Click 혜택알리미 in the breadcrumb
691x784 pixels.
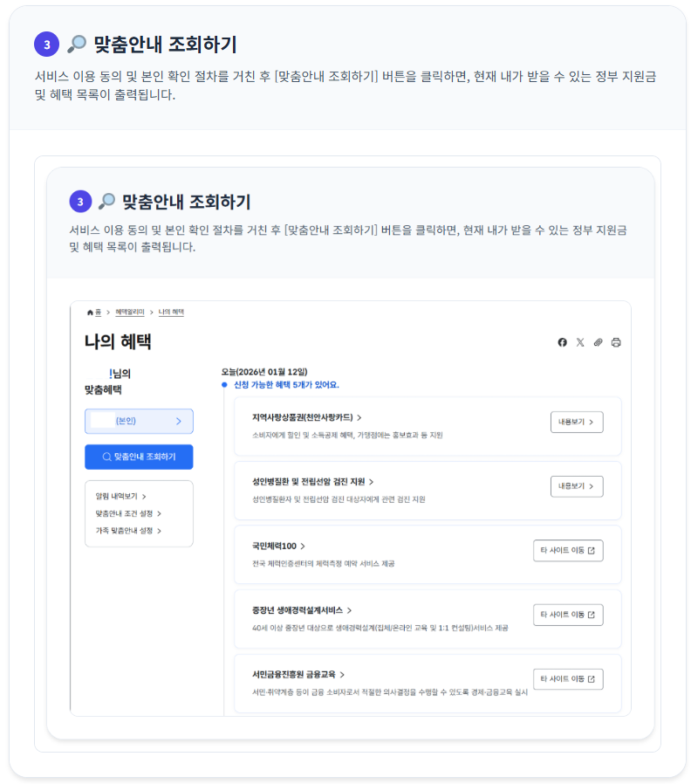[x=128, y=313]
